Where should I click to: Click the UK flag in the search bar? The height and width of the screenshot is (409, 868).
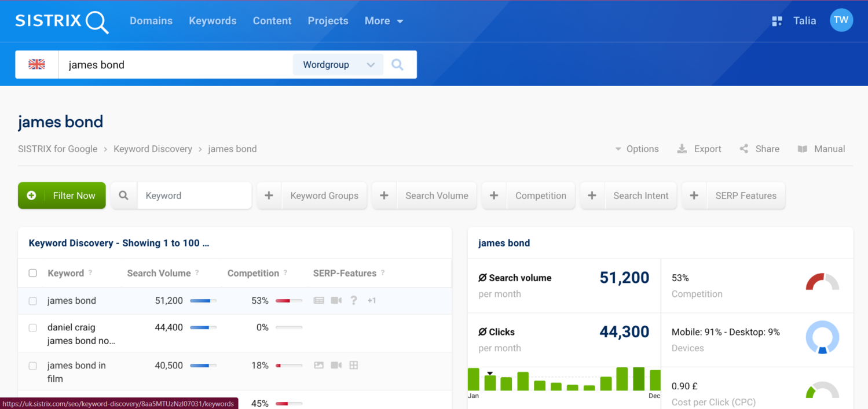tap(36, 64)
